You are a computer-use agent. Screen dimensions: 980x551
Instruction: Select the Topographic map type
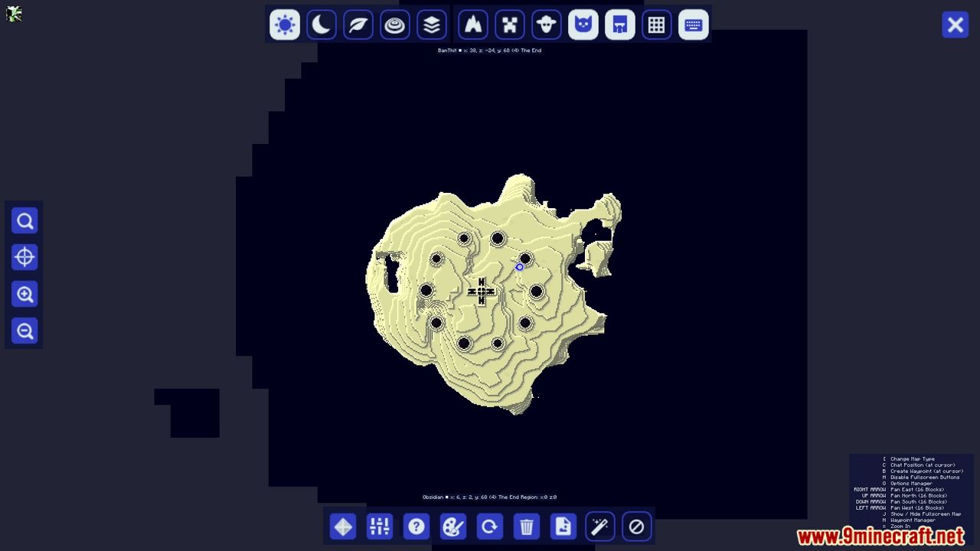(x=395, y=24)
